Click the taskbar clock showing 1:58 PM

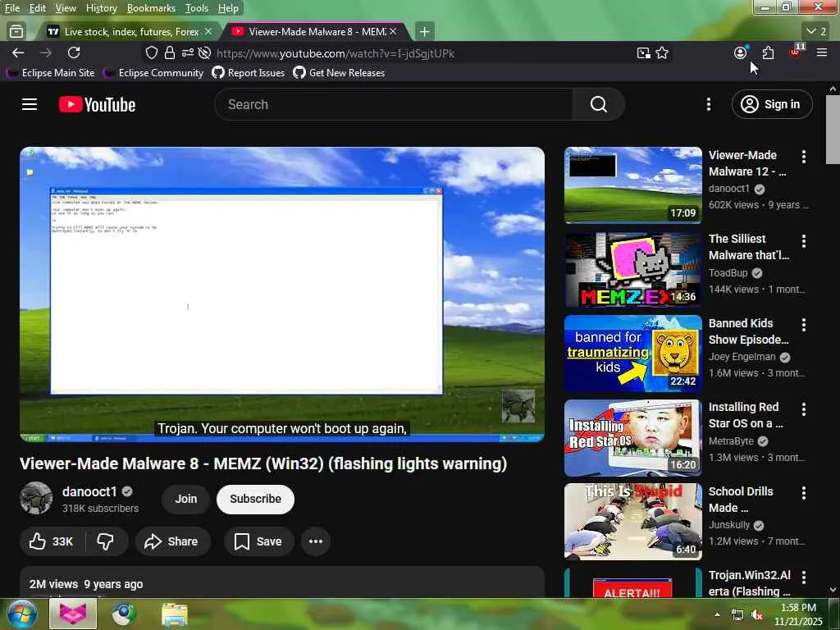coord(798,614)
